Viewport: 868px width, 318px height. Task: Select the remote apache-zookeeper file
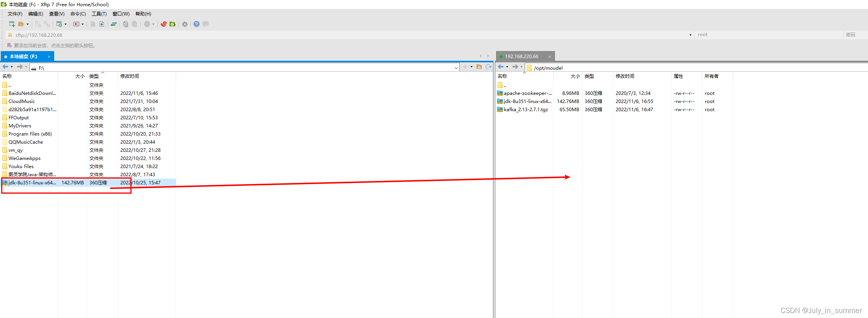point(524,93)
